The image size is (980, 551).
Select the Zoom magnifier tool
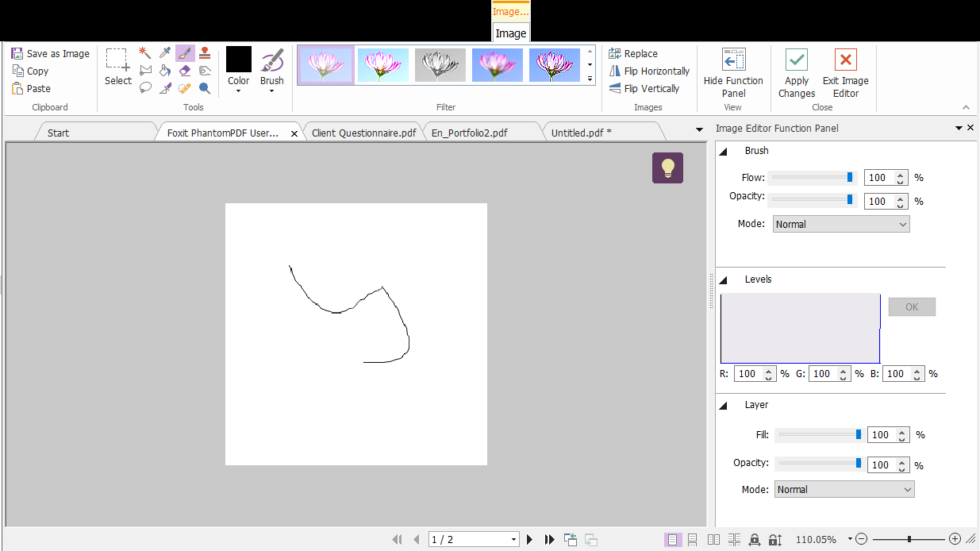click(205, 88)
